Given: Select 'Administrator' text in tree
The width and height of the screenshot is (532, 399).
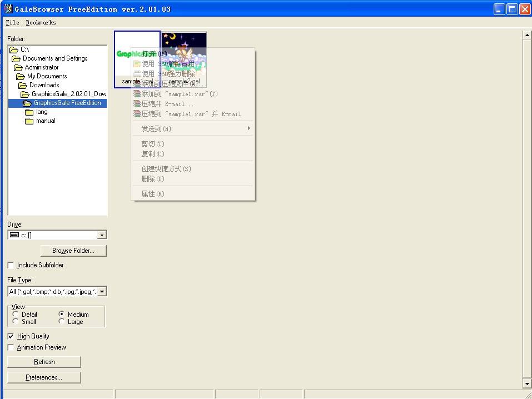Looking at the screenshot, I should (x=42, y=67).
